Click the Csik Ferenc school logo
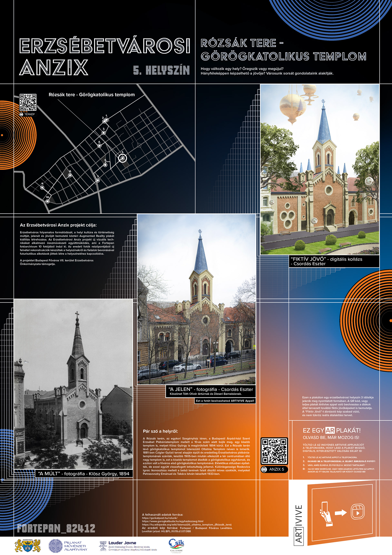Screen dimensions: 392x555 point(176,546)
